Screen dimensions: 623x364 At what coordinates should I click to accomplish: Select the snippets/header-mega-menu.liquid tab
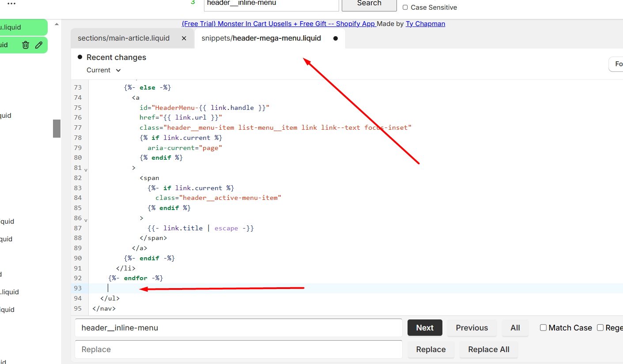coord(261,38)
